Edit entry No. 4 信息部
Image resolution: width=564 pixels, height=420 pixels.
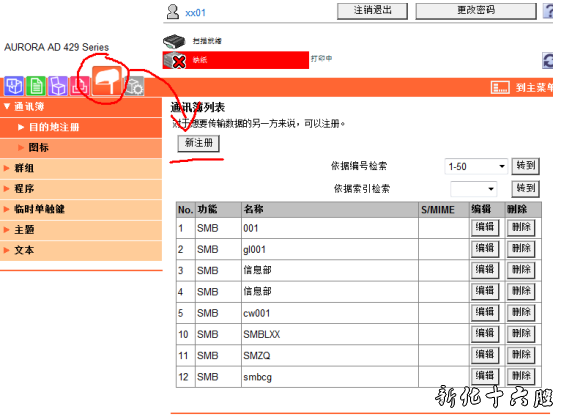[x=485, y=291]
